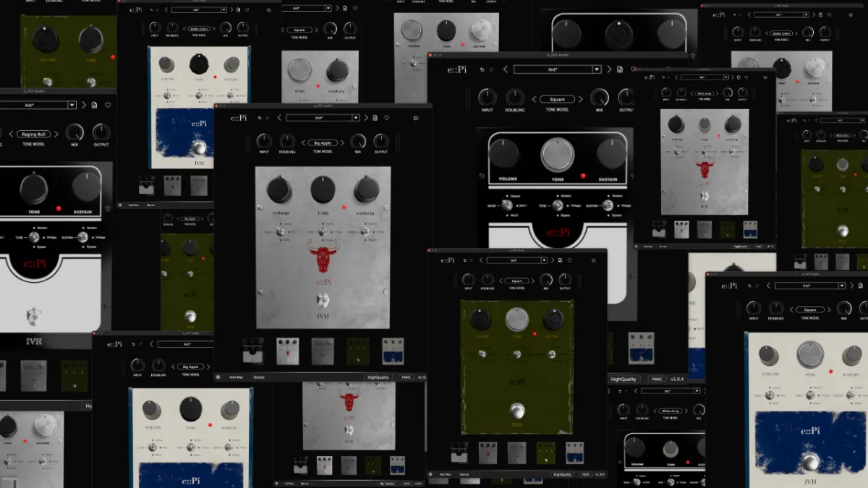Click undo icon in Square black pedal window
The image size is (868, 488).
point(482,69)
